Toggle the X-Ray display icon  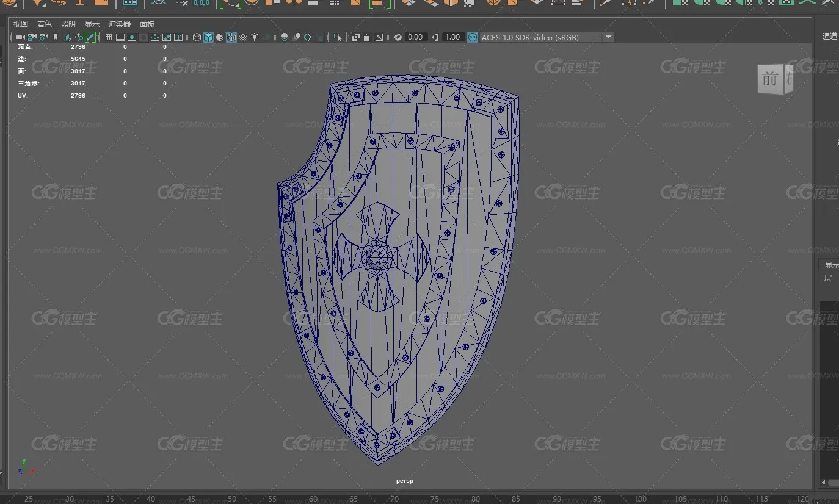[356, 37]
